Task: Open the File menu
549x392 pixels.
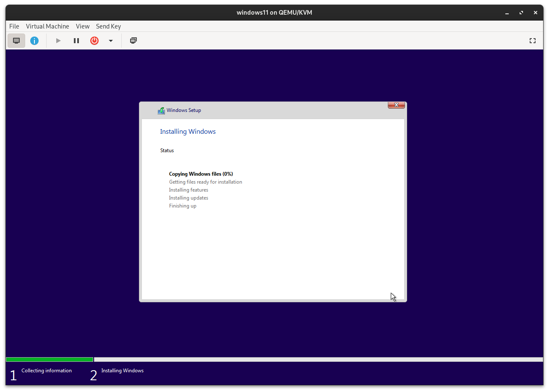Action: pyautogui.click(x=14, y=26)
